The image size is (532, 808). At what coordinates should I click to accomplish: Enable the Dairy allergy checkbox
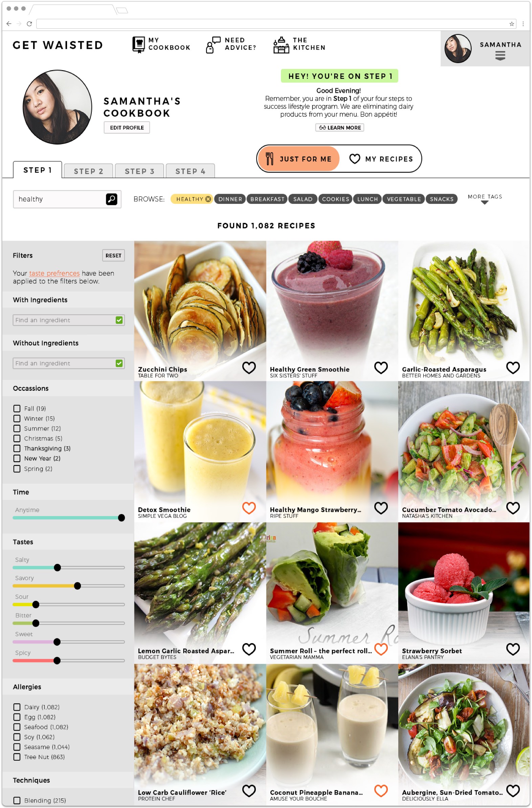[17, 707]
